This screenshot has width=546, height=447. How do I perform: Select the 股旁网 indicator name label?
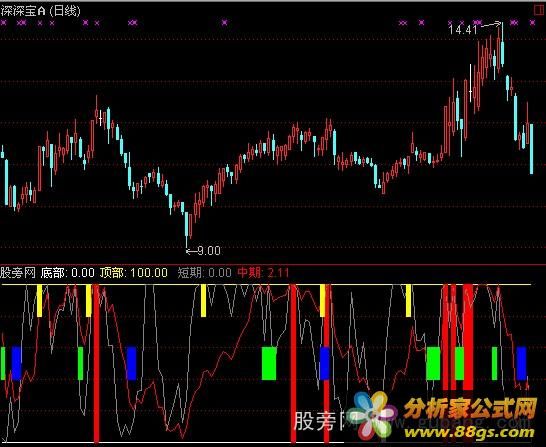(18, 273)
